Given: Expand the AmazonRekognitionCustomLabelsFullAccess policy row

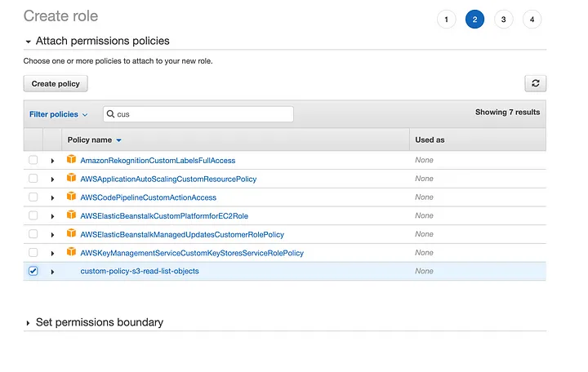Looking at the screenshot, I should click(52, 161).
